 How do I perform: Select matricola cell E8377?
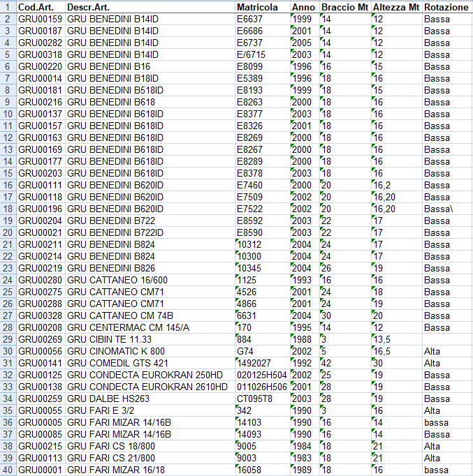(263, 114)
